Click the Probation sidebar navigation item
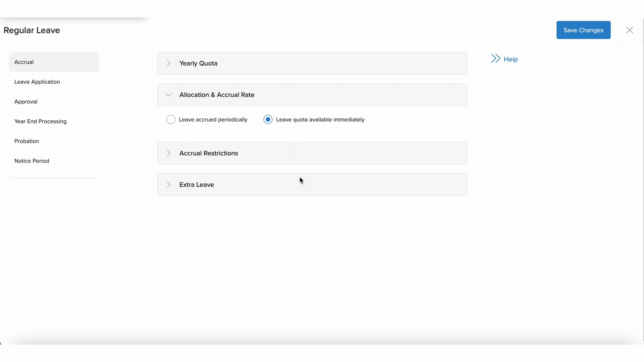Image resolution: width=644 pixels, height=362 pixels. 26,141
